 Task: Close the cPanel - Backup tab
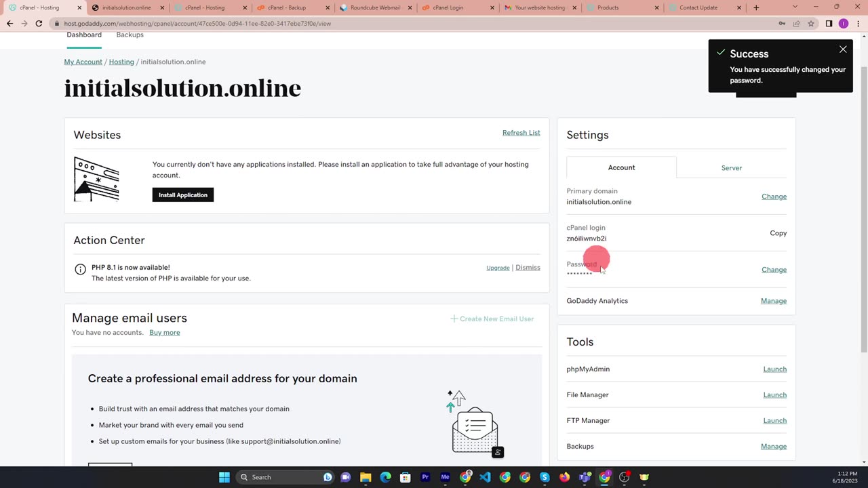pos(328,7)
